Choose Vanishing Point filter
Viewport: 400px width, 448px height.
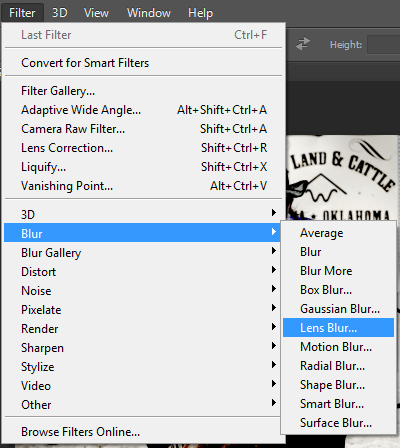click(143, 186)
